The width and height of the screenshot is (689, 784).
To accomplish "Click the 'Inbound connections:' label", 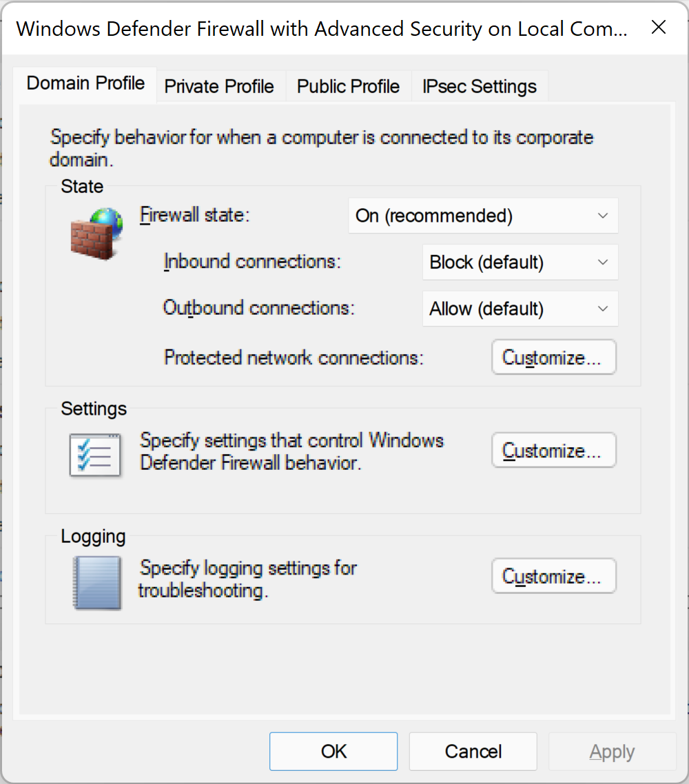I will [x=252, y=262].
